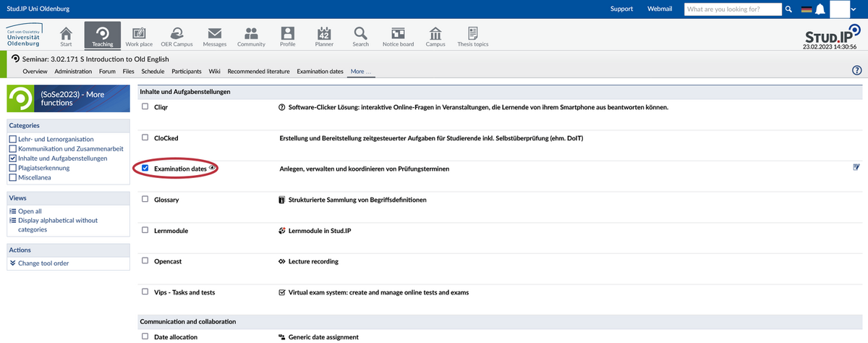Enable the Opencast checkbox

click(x=145, y=261)
